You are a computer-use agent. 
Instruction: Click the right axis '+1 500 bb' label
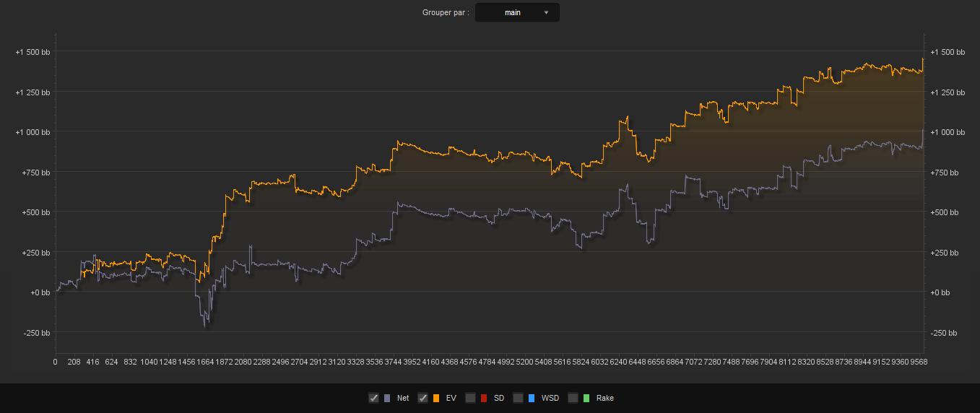tap(948, 52)
